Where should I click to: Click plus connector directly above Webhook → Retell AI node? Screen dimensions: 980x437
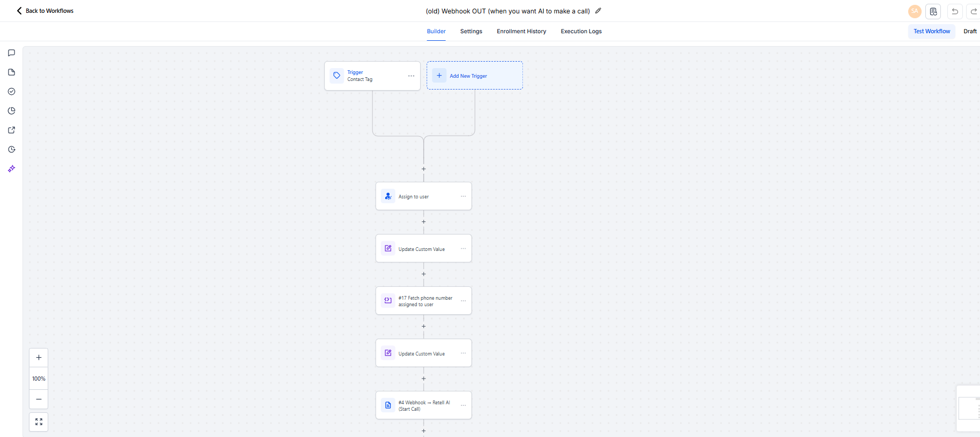pyautogui.click(x=424, y=379)
